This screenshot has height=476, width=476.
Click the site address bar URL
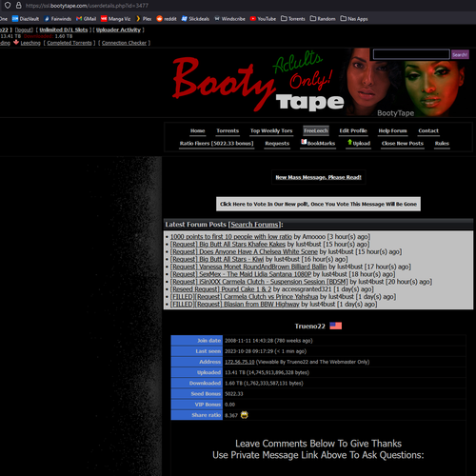pyautogui.click(x=87, y=6)
